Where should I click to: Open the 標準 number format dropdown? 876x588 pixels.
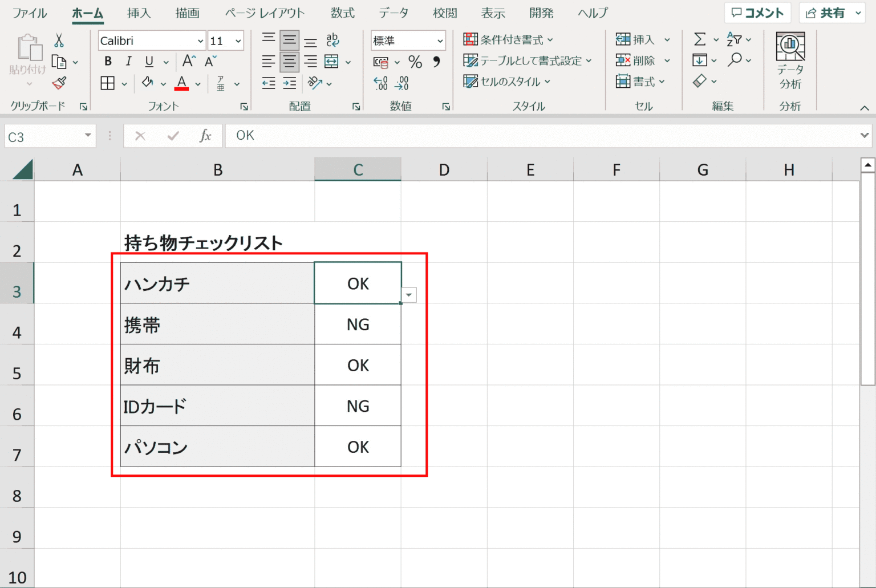pos(440,40)
